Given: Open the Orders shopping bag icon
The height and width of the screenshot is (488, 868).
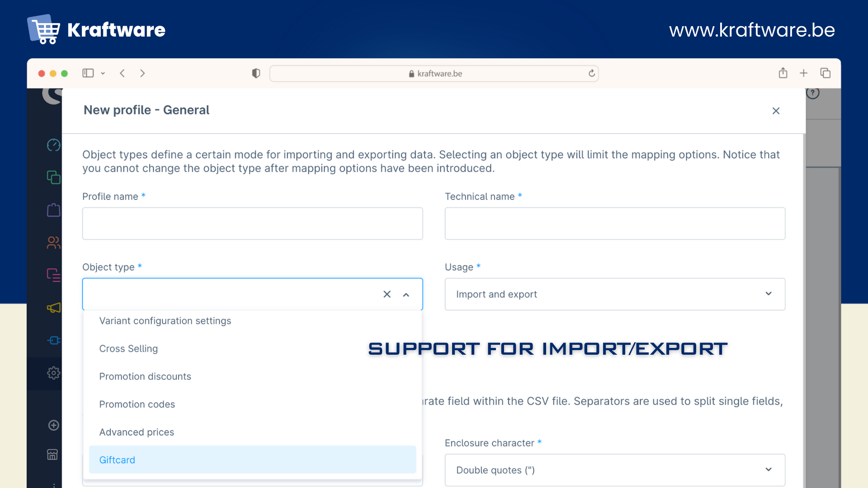Looking at the screenshot, I should coord(53,210).
